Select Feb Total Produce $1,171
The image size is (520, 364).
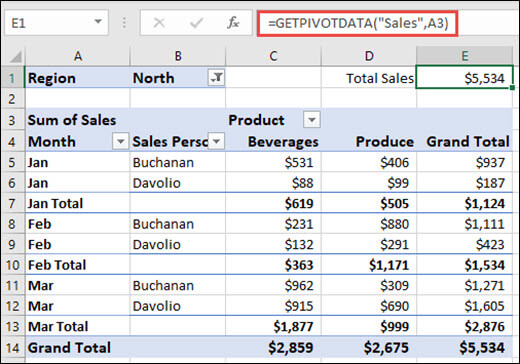pos(369,265)
